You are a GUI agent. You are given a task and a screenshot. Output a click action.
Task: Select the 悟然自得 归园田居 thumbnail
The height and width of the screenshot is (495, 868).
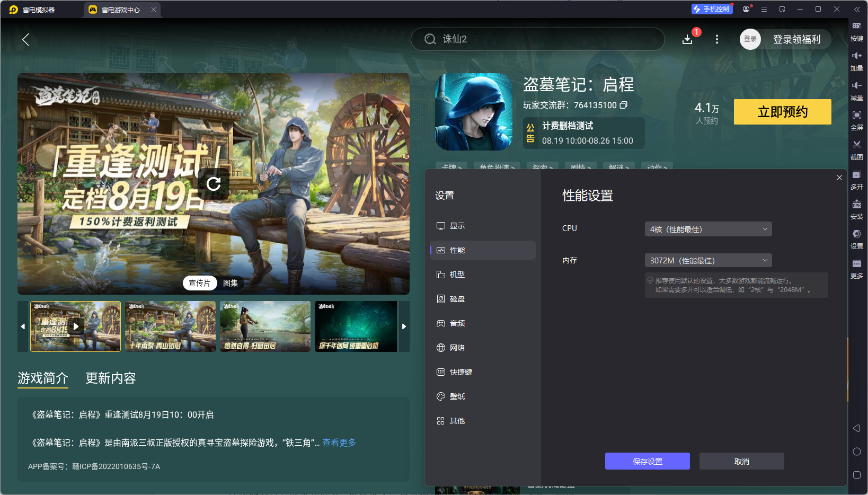point(265,326)
